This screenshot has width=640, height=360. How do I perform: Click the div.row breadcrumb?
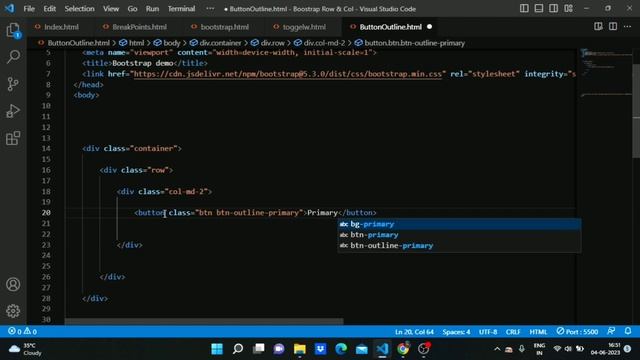coord(272,43)
